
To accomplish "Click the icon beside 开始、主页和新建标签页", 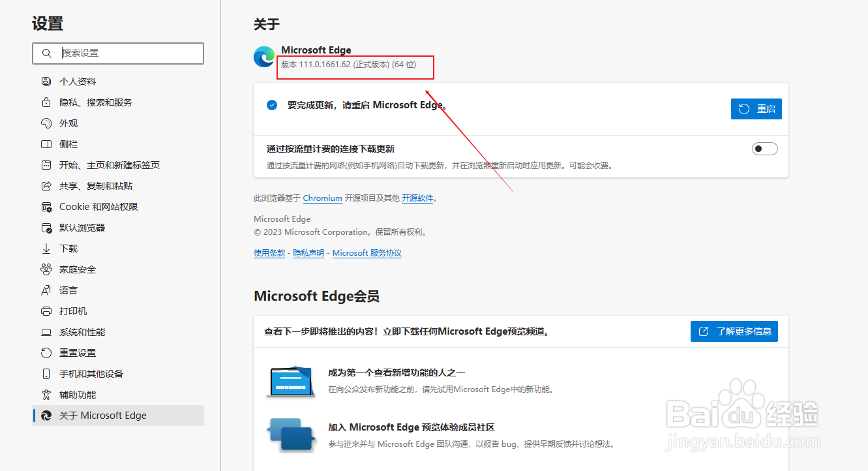I will click(x=46, y=165).
